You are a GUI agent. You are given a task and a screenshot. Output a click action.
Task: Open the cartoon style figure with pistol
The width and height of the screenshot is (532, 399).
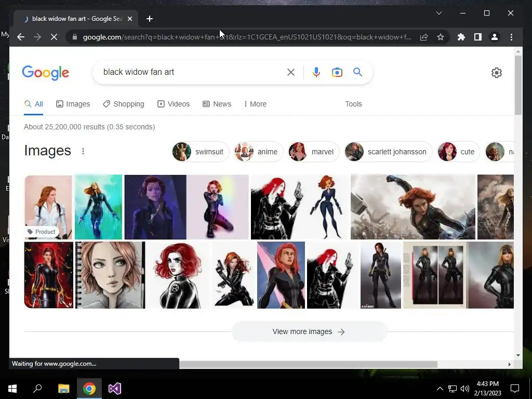point(326,207)
